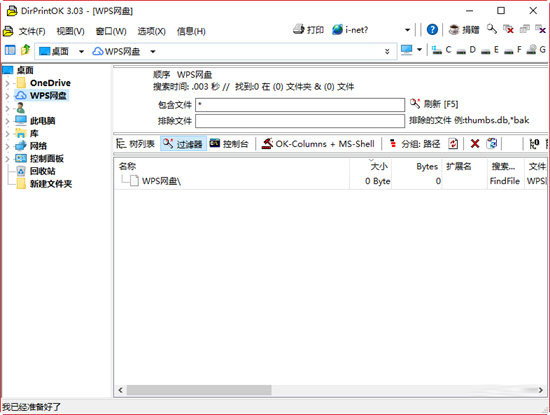Open drive D from the drive toolbar

click(466, 50)
